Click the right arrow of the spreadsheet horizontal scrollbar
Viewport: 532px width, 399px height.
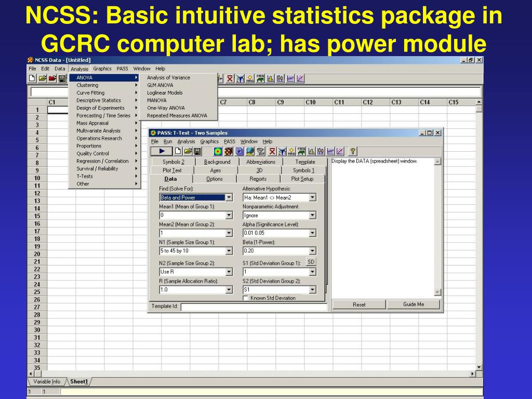472,374
